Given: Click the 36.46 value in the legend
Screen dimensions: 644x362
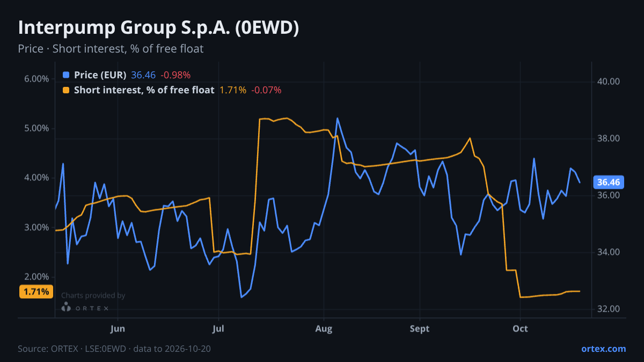Looking at the screenshot, I should coord(143,75).
